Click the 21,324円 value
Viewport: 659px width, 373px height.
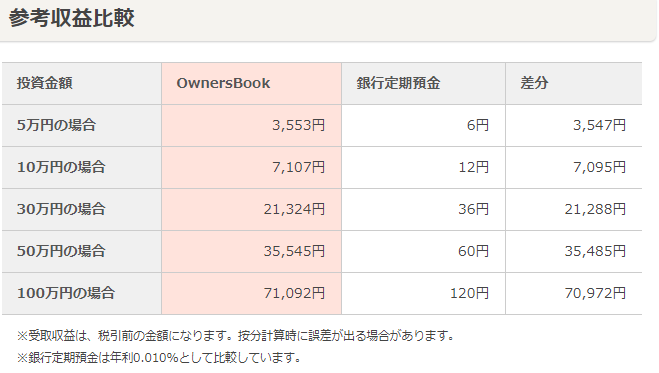coord(294,209)
